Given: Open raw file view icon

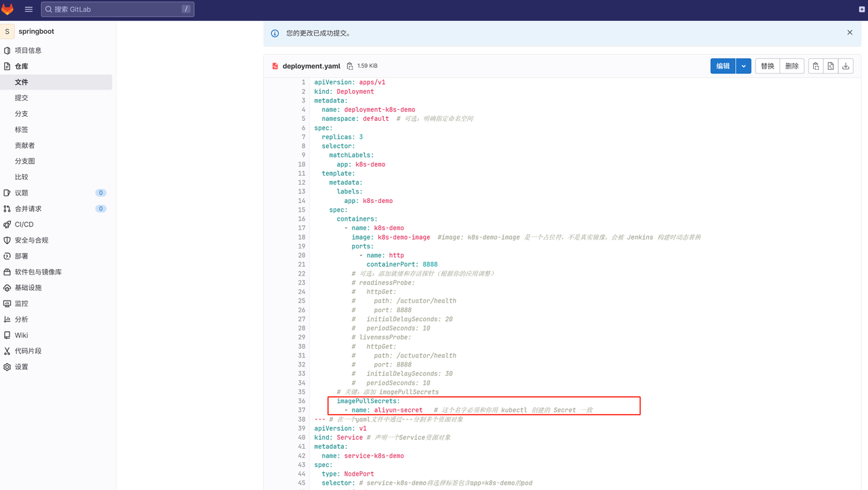Looking at the screenshot, I should (x=831, y=66).
